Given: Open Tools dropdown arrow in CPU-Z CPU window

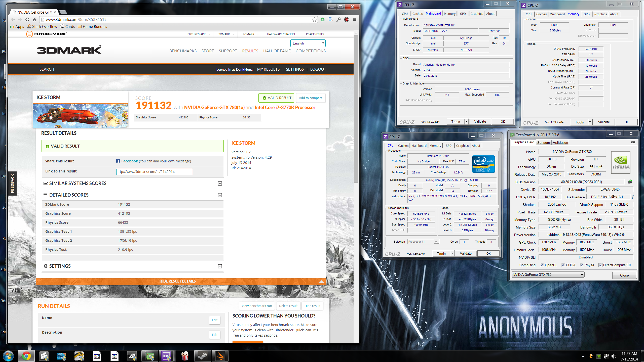Looking at the screenshot, I should [x=452, y=254].
